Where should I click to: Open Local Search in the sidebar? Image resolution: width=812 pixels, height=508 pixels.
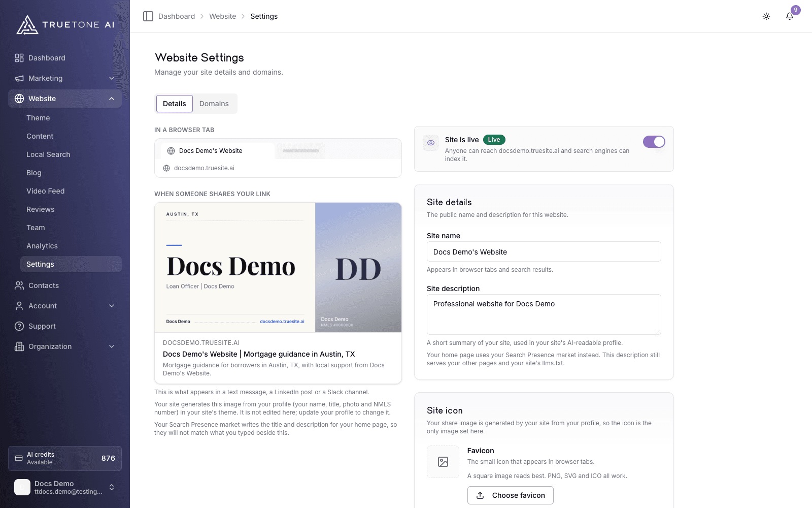point(48,154)
